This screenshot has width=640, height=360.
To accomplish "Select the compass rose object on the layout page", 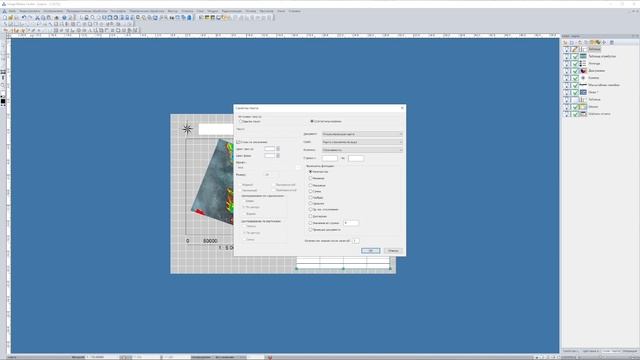I will (187, 129).
